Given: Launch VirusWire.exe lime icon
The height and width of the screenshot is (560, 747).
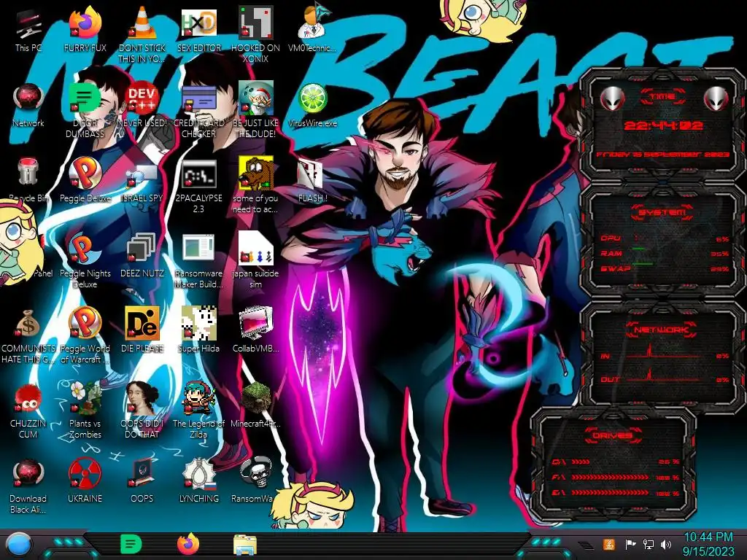Looking at the screenshot, I should coord(312,99).
